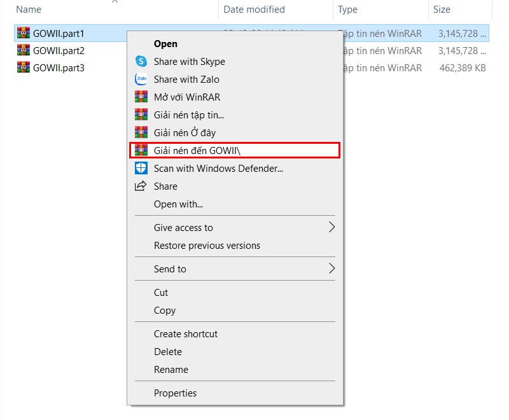Sort files by the Name column header
Screen dimensions: 509x420
click(x=29, y=10)
